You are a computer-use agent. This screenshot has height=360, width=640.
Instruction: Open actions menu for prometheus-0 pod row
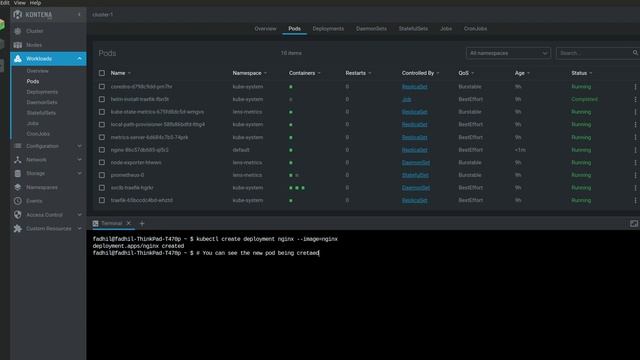point(635,175)
